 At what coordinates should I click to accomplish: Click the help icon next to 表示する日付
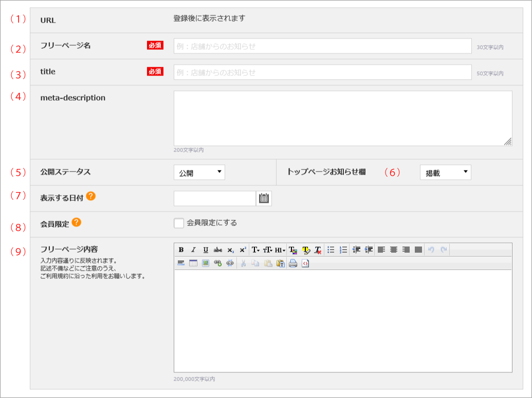[x=90, y=196]
